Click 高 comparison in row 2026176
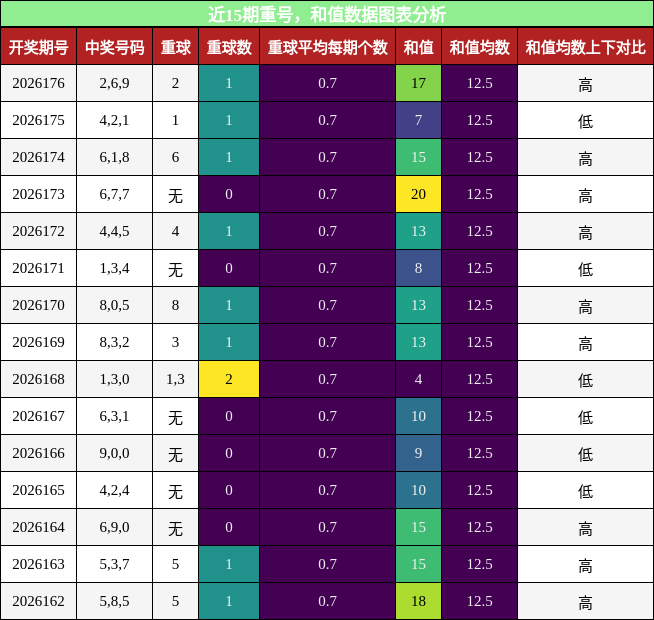Viewport: 654px width, 620px height. [586, 83]
